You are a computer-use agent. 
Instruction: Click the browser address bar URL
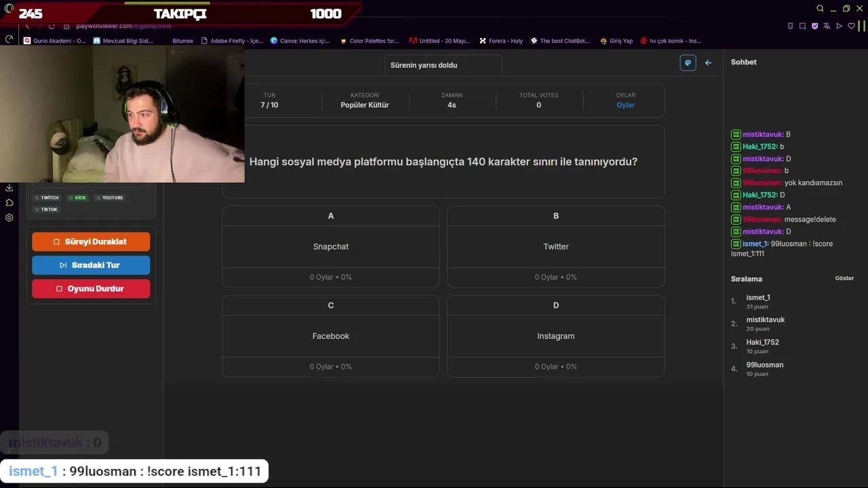pyautogui.click(x=123, y=26)
